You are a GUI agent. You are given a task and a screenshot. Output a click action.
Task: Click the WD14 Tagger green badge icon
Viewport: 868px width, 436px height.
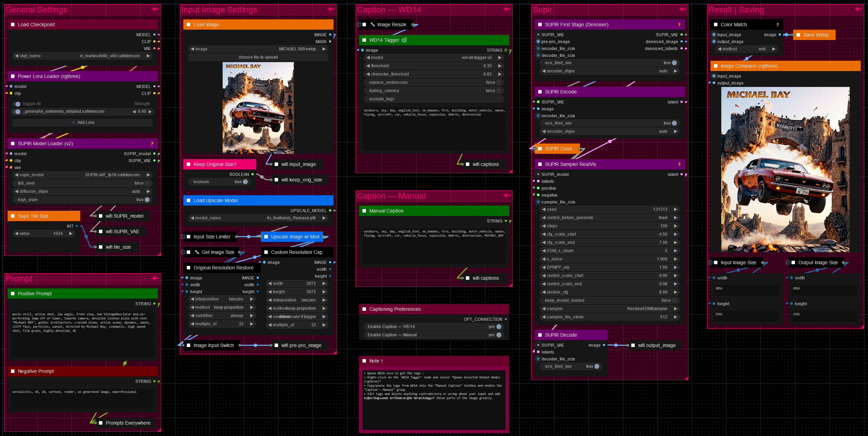click(x=404, y=40)
